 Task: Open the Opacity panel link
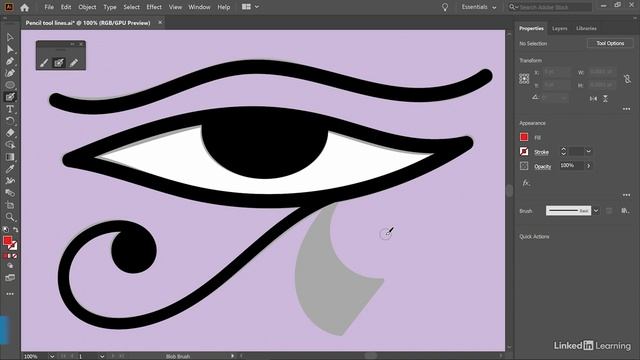tap(542, 166)
